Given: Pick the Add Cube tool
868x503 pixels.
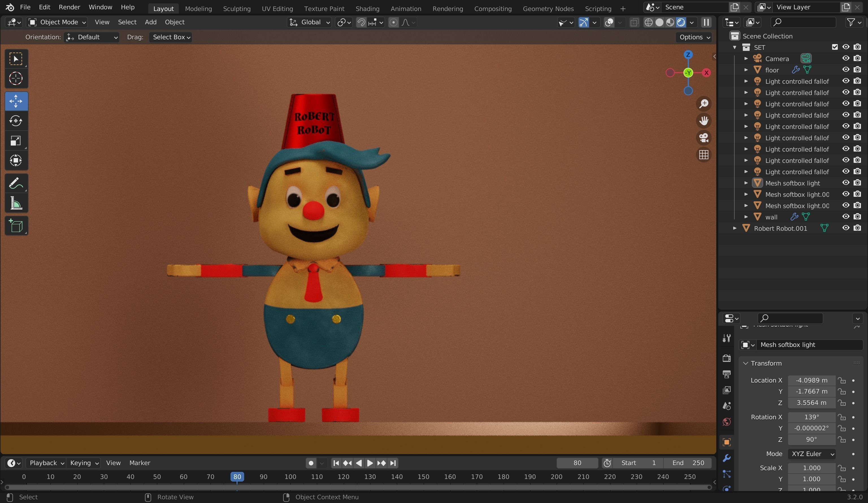Looking at the screenshot, I should click(x=16, y=226).
